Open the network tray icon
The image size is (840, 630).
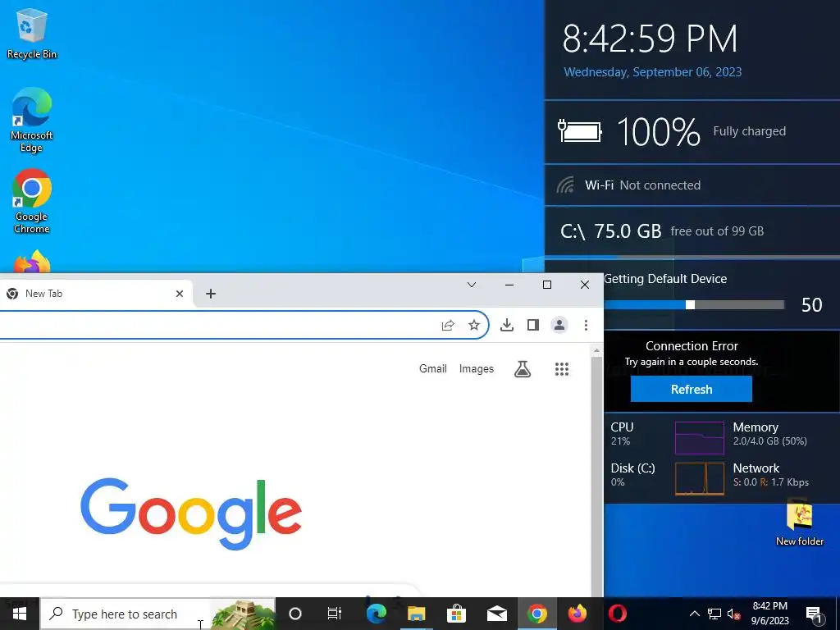click(x=714, y=614)
